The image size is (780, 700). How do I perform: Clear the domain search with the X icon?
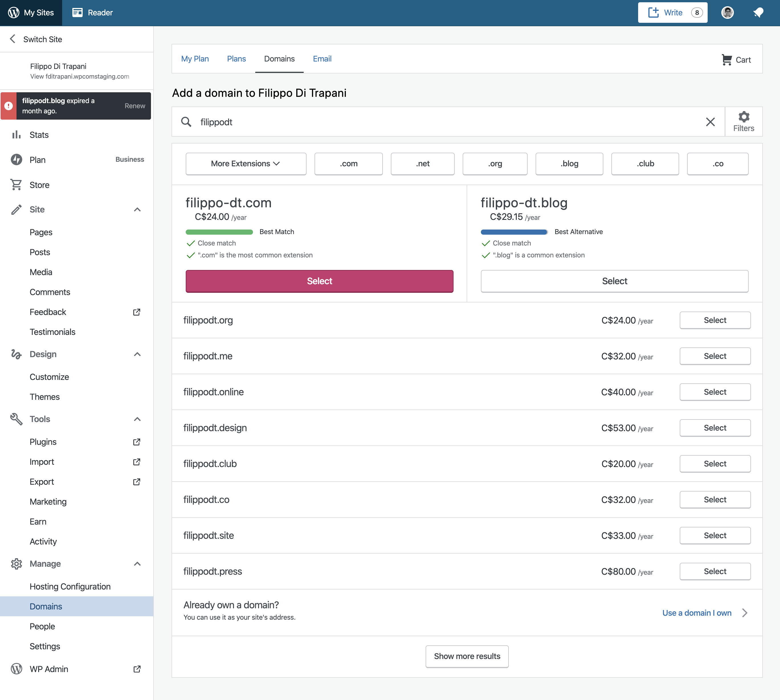point(710,122)
